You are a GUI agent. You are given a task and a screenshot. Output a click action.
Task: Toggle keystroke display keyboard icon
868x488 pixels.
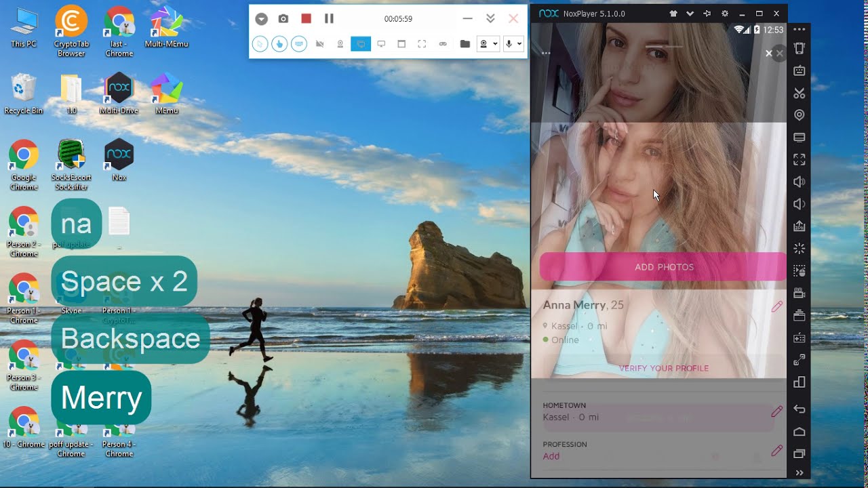pyautogui.click(x=299, y=44)
